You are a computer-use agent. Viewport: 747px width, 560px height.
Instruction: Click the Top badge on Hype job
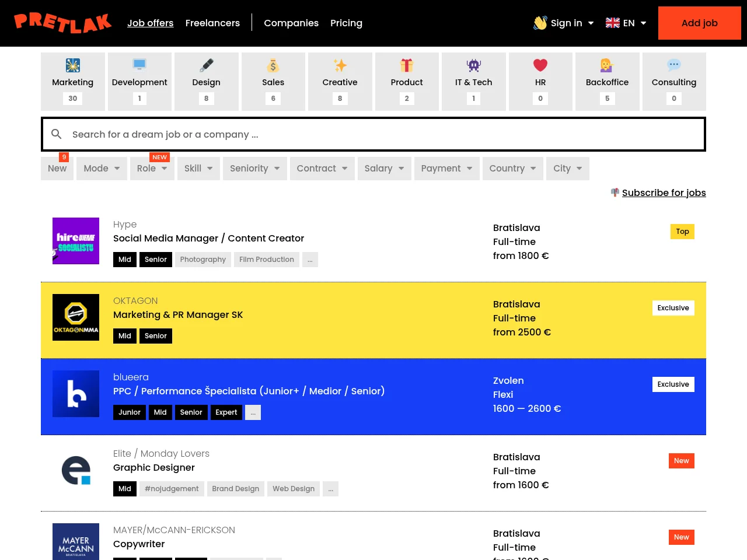pyautogui.click(x=682, y=232)
